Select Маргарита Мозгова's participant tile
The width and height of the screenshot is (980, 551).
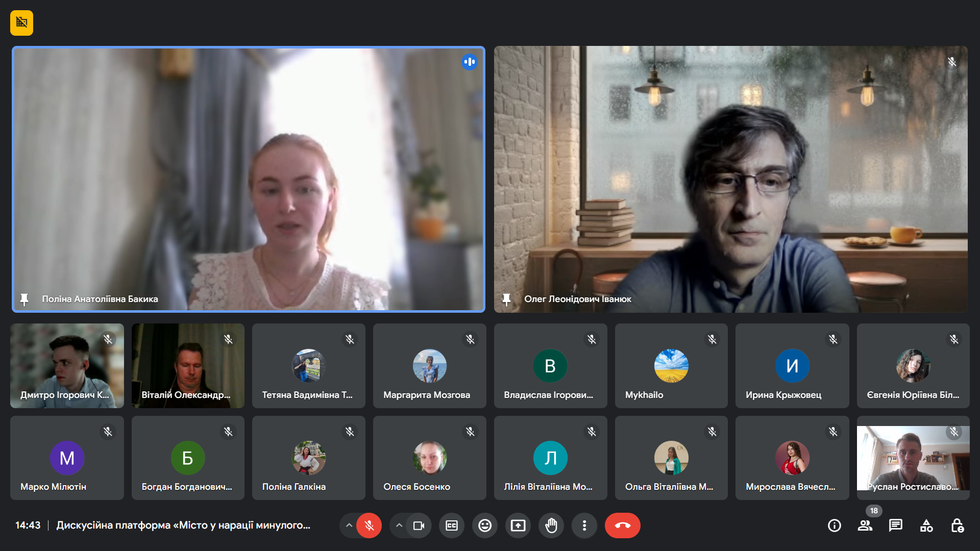pos(429,366)
